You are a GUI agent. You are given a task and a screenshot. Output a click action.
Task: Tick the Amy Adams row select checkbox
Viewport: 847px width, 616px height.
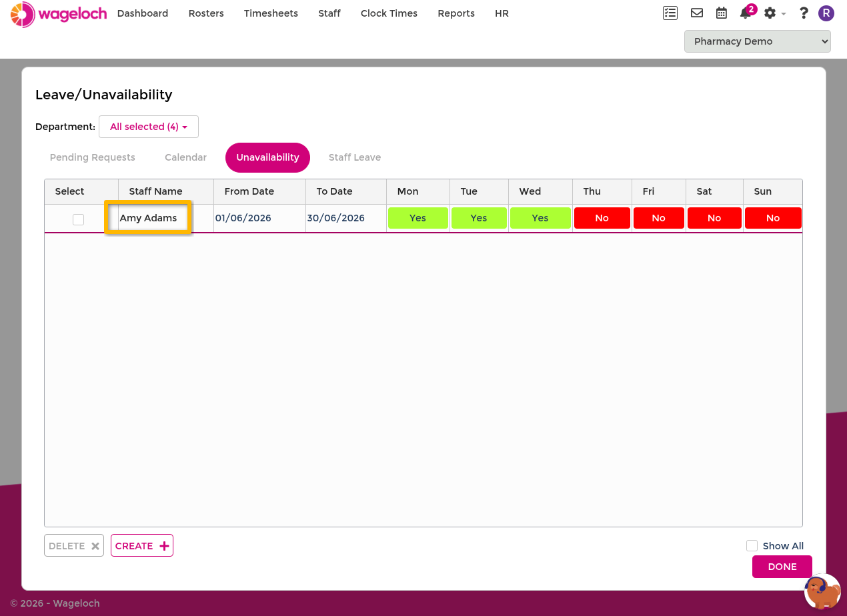(x=79, y=219)
